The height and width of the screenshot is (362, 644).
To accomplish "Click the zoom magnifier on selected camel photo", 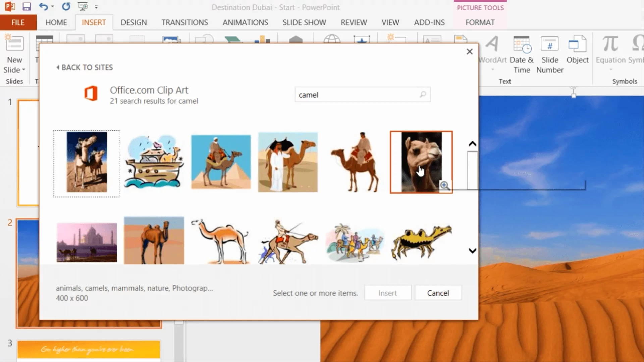I will click(445, 186).
